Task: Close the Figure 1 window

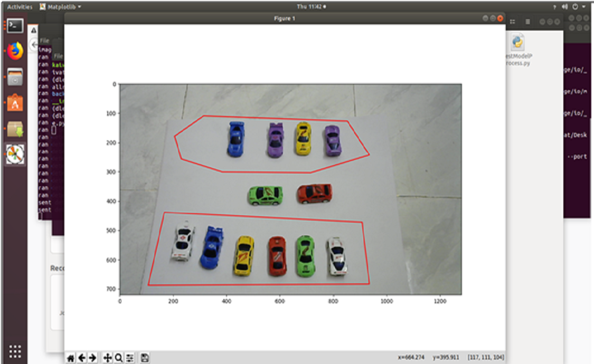Action: coord(500,18)
